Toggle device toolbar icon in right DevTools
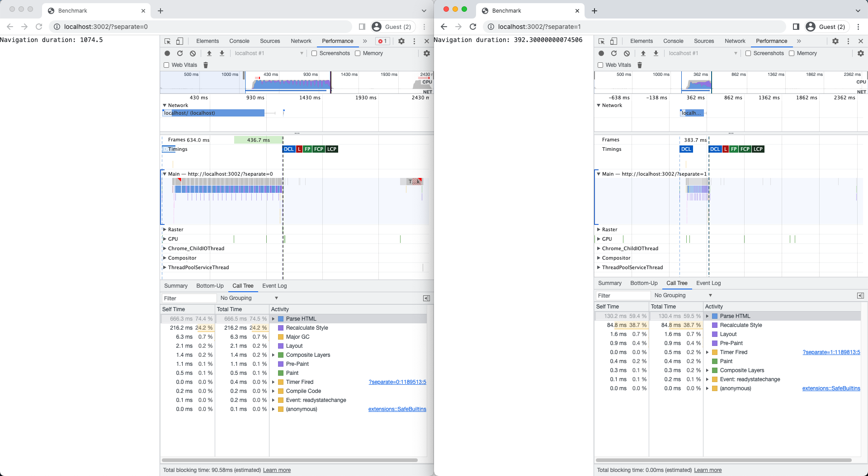The height and width of the screenshot is (476, 868). [x=613, y=41]
